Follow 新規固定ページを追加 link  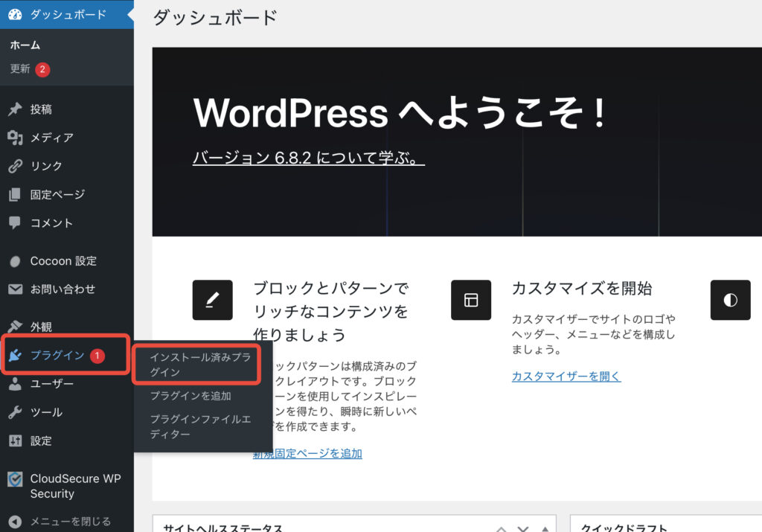pos(307,453)
